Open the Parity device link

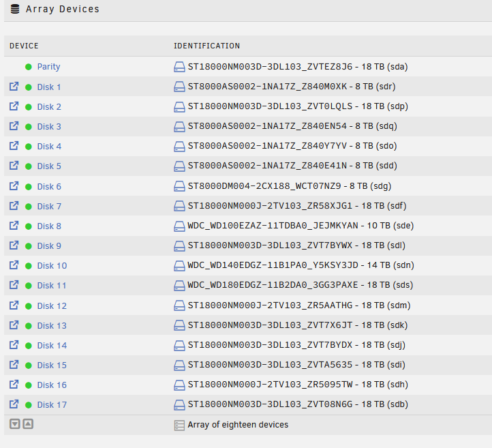click(x=48, y=67)
